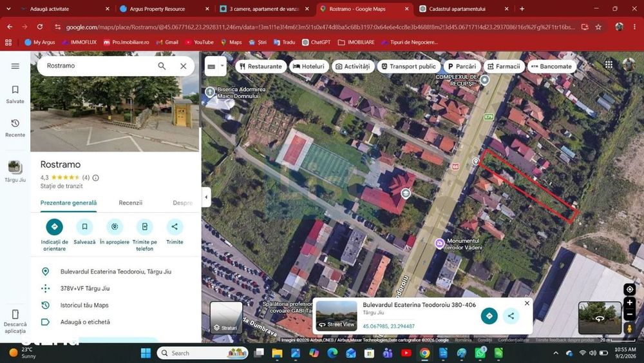Click Monumentul eroilor Vădeni marker

tap(439, 243)
